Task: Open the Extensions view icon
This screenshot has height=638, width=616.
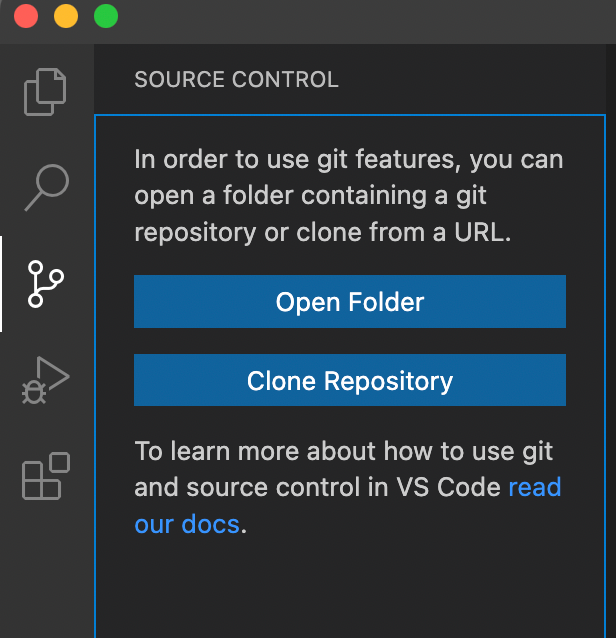Action: coord(46,476)
